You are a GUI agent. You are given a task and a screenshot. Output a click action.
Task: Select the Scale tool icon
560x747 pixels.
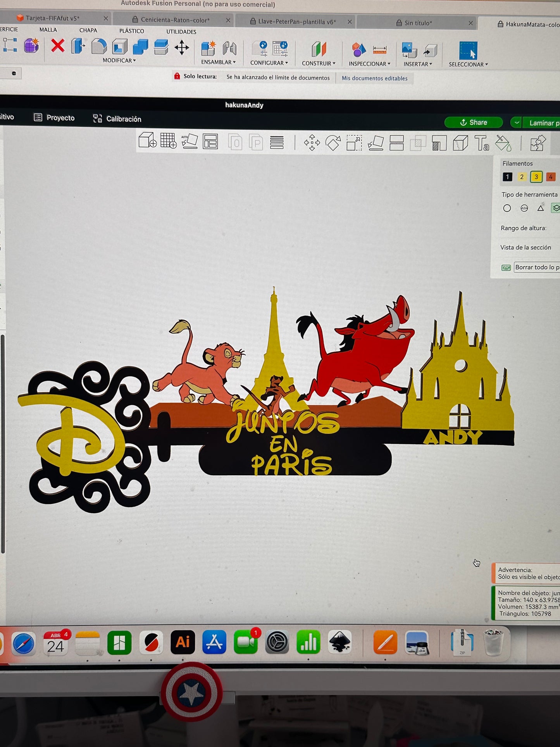tap(354, 143)
